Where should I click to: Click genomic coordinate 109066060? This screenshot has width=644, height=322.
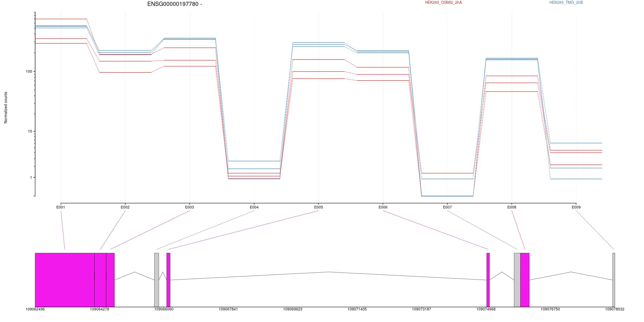pos(164,309)
